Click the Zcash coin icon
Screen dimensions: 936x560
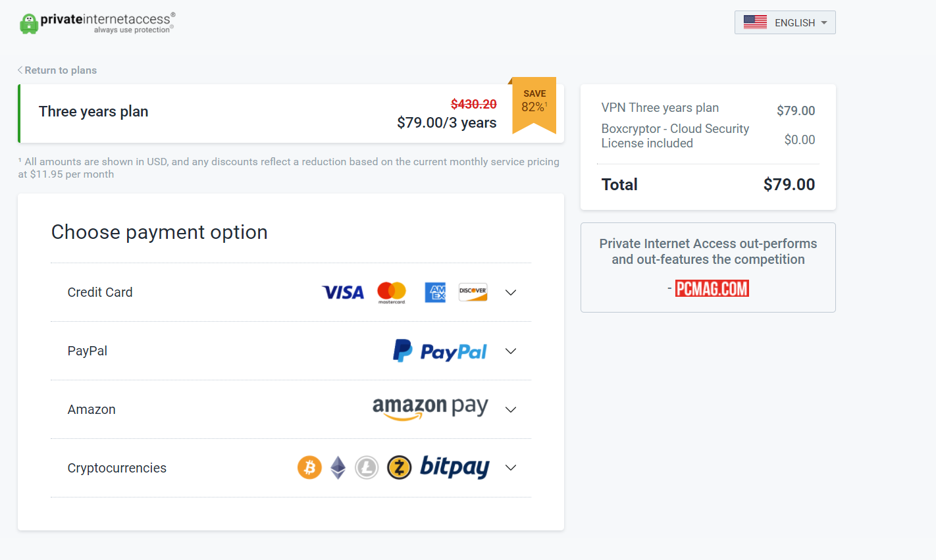399,468
